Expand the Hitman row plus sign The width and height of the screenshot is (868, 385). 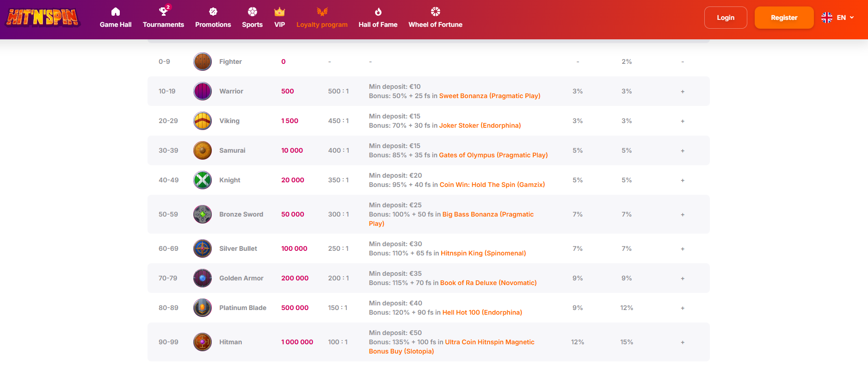tap(683, 342)
